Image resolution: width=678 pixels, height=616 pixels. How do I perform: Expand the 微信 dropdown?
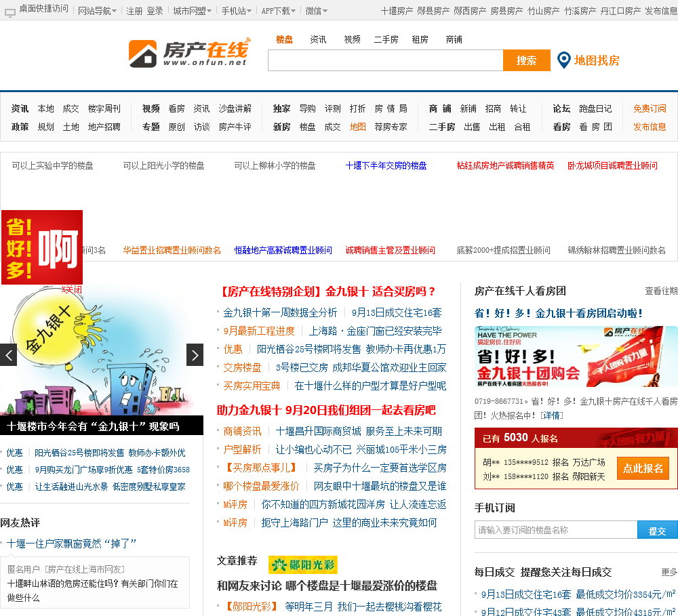click(317, 11)
